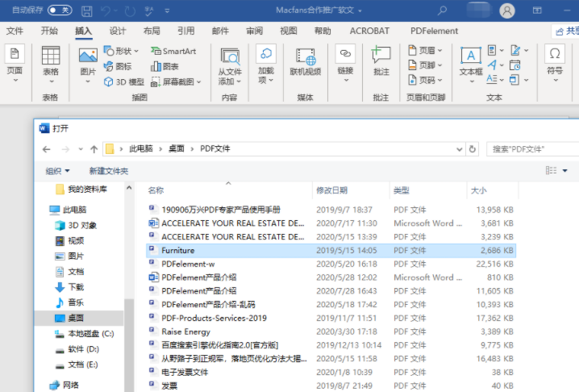Go up one folder level
579x392 pixels.
coord(94,149)
